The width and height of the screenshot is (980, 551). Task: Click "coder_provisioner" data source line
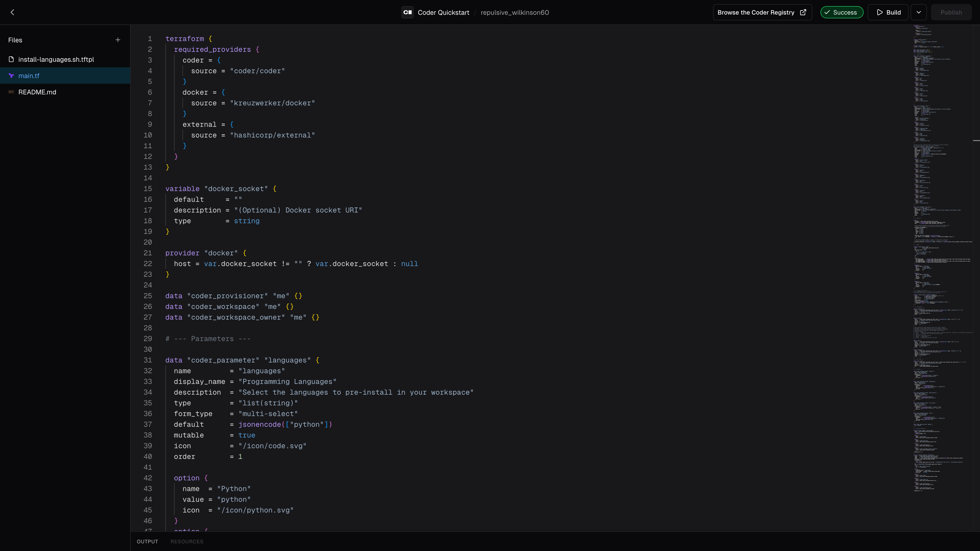pos(234,296)
